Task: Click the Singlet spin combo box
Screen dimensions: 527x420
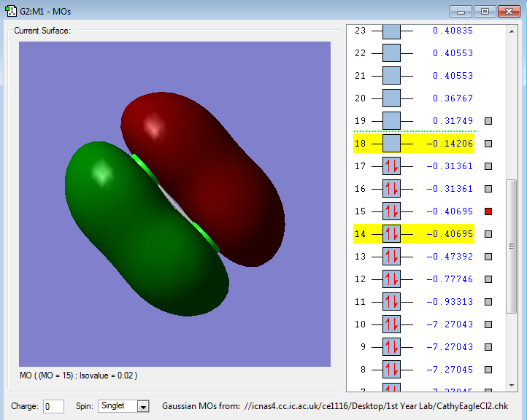Action: click(x=123, y=406)
